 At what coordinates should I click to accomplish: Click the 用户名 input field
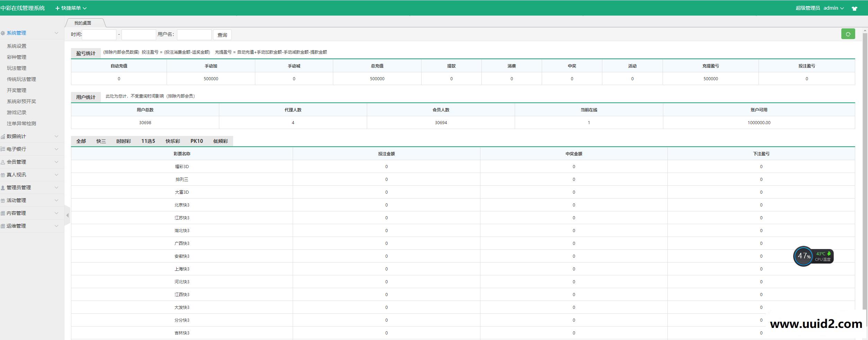coord(194,35)
